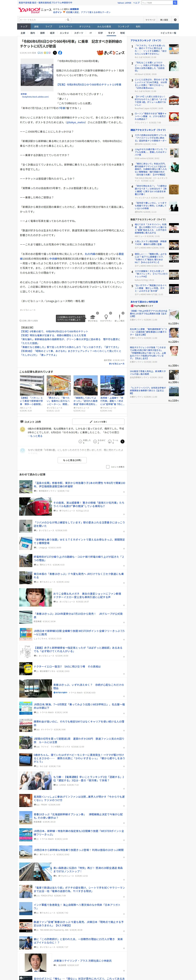The image size is (196, 980).
Task: Click the blue web search icon at top right
Action: [x=175, y=3]
